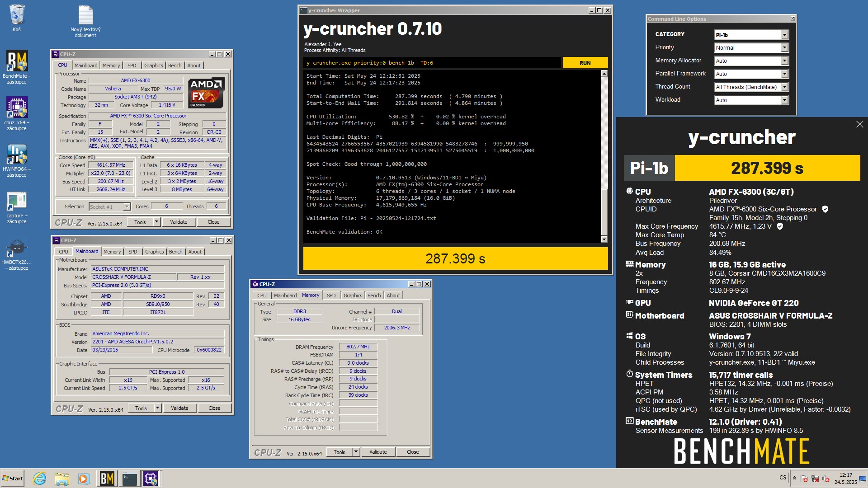The height and width of the screenshot is (488, 868).
Task: Click the BenchMate section icon in result panel
Action: (629, 421)
